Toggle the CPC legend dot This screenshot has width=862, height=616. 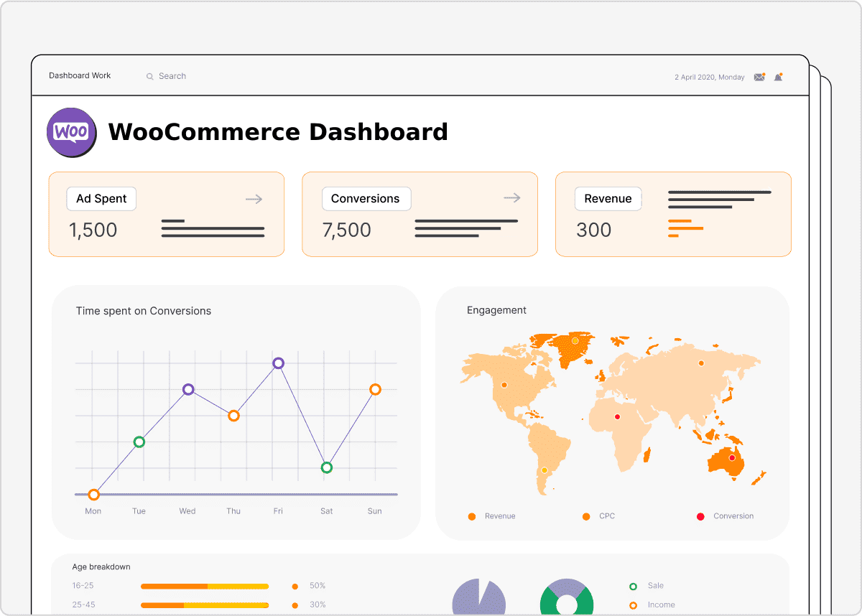tap(586, 516)
